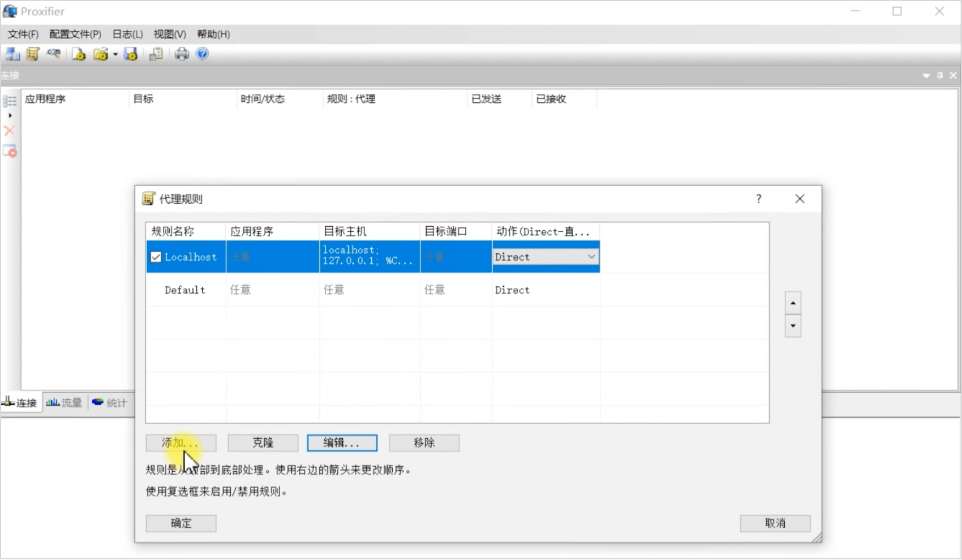This screenshot has height=560, width=962.
Task: Click red X icon in connections sidebar
Action: 10,131
